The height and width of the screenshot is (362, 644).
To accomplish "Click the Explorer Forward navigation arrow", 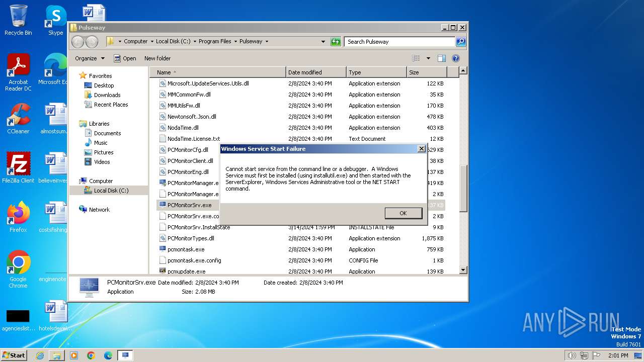I will point(91,42).
